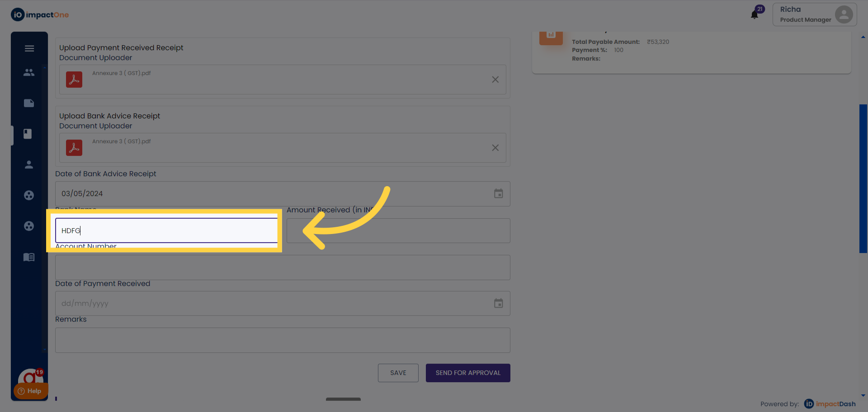Click the impactOne logo

tap(40, 15)
